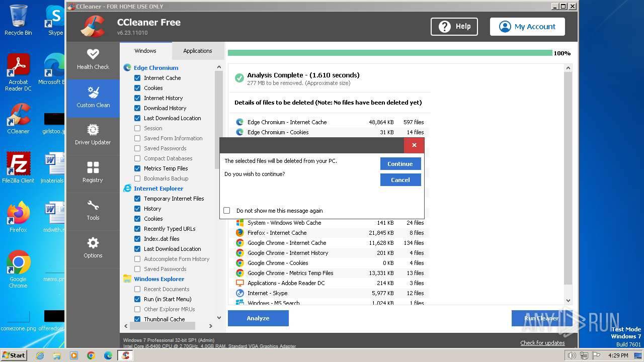
Task: Open the Options gear section
Action: [x=93, y=248]
